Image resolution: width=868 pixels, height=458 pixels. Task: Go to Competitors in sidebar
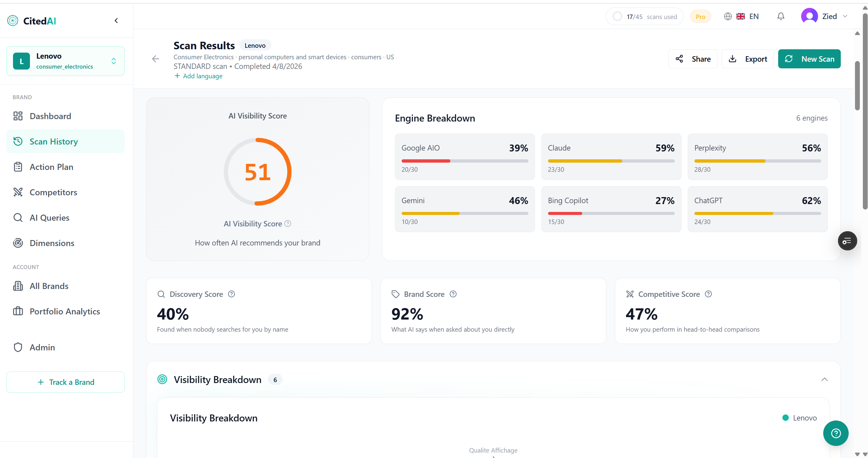click(x=53, y=192)
